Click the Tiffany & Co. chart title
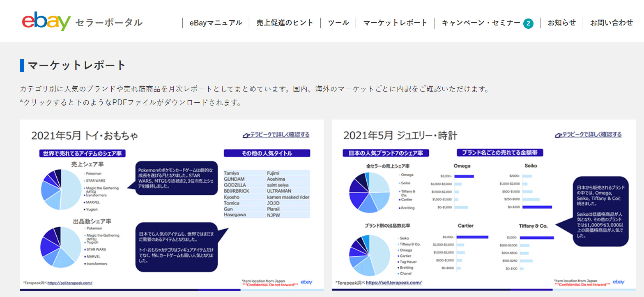644x297 pixels. click(533, 226)
